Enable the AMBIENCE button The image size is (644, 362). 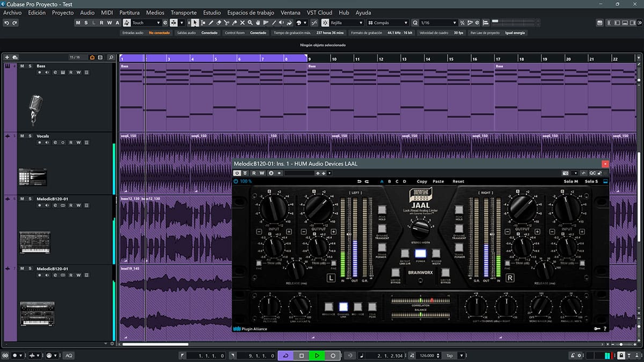328,307
